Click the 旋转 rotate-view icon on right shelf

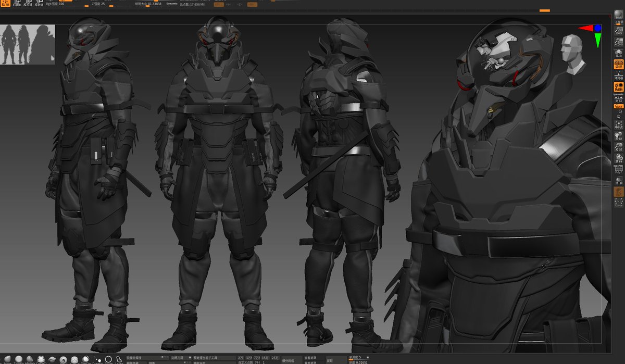click(618, 158)
